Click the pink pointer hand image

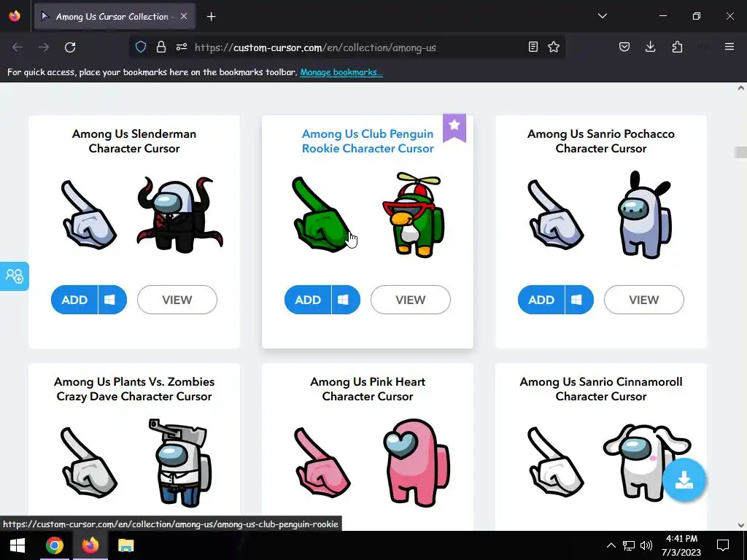point(322,463)
